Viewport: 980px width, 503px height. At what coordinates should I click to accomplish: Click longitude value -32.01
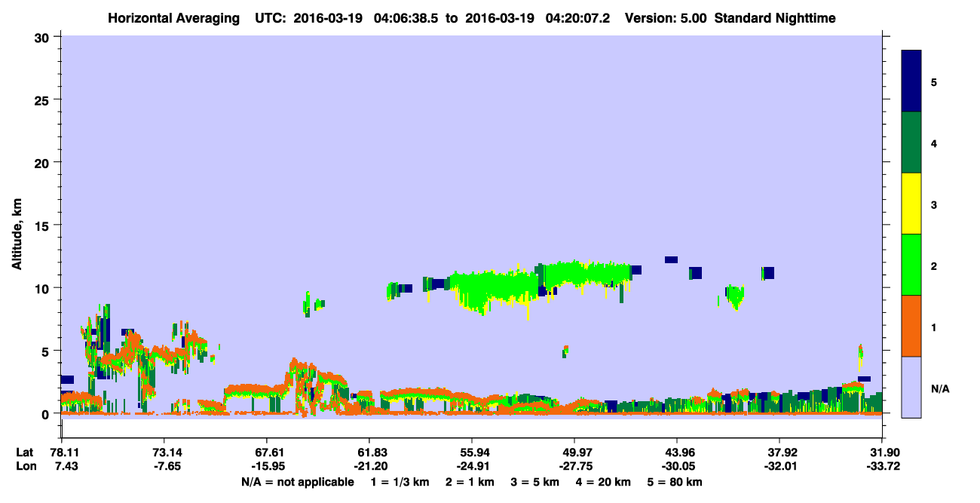779,467
